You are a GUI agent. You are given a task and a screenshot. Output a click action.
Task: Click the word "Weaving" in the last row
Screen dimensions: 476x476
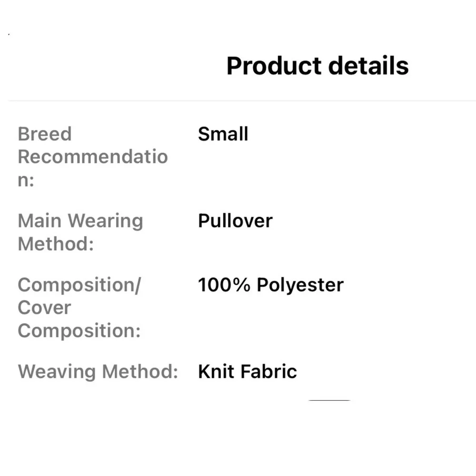[57, 372]
